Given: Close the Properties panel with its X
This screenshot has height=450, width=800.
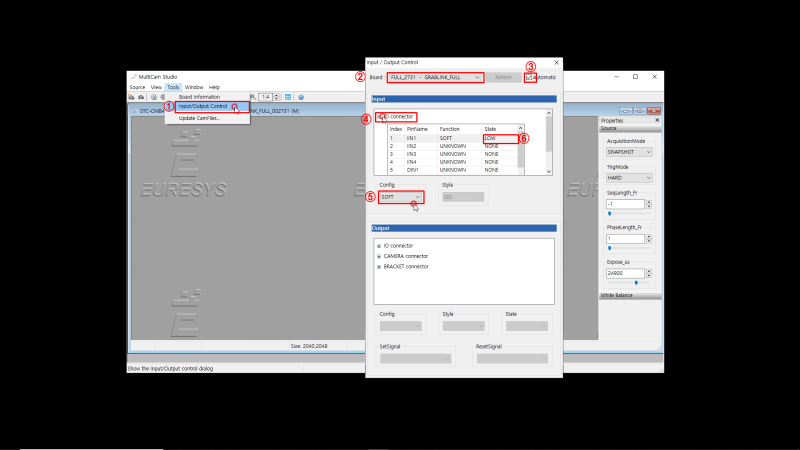Looking at the screenshot, I should point(657,120).
